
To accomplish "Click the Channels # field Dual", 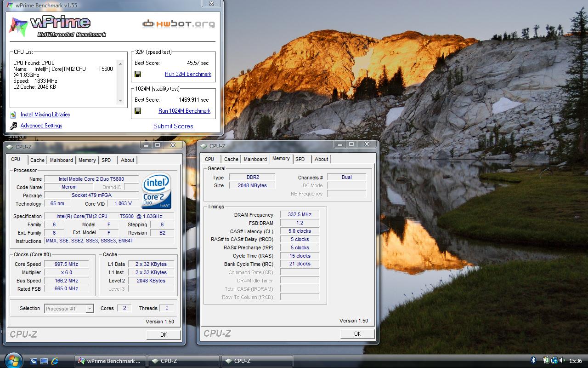I will tap(346, 177).
